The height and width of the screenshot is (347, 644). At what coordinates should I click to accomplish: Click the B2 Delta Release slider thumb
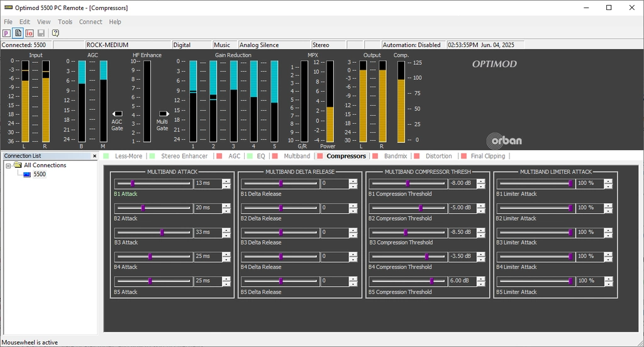[x=281, y=208]
